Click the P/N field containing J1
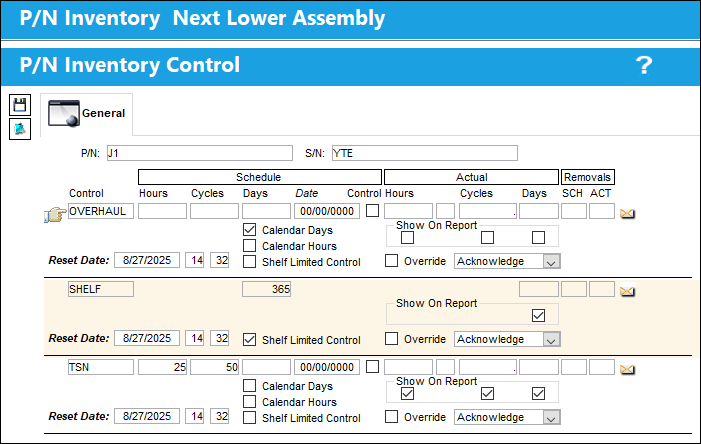Screen dimensions: 701x444 pos(200,153)
